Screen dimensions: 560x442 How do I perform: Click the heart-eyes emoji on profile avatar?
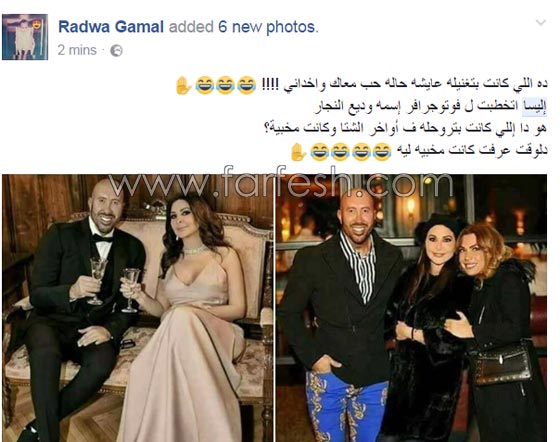click(x=37, y=25)
